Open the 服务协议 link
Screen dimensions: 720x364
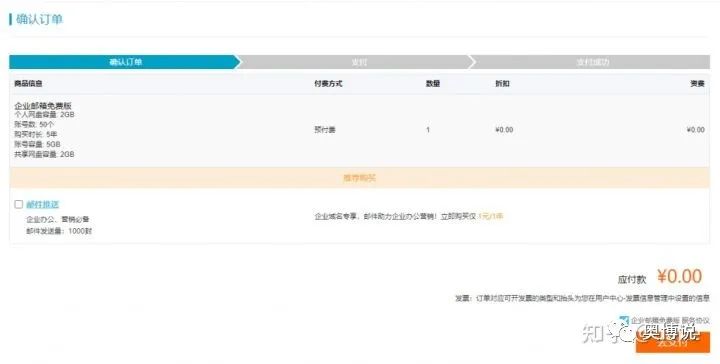coord(695,320)
